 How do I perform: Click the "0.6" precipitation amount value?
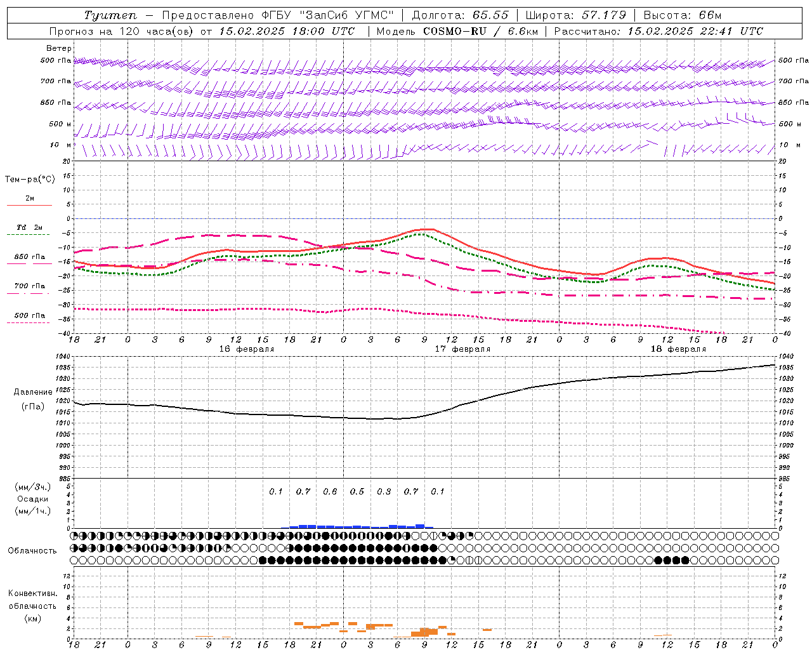(330, 492)
